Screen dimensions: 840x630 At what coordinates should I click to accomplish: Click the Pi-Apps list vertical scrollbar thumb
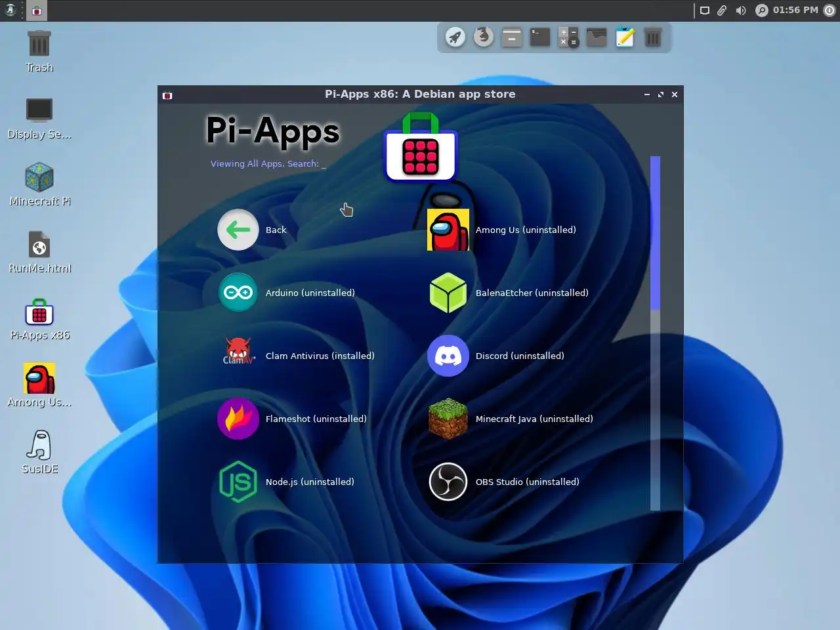pos(655,232)
